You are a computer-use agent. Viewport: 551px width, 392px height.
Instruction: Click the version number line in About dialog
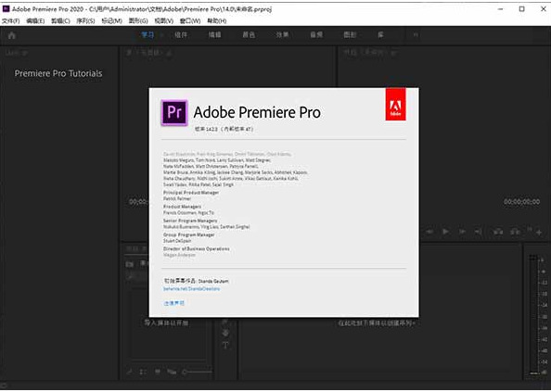[x=224, y=129]
